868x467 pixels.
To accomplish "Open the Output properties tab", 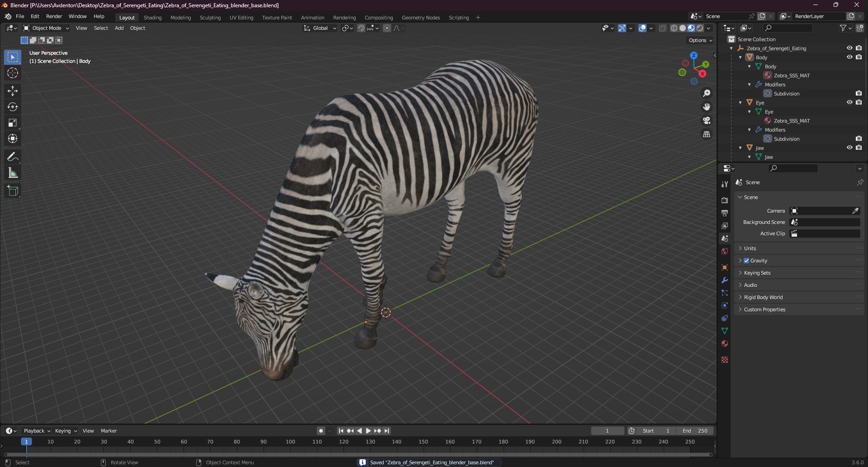I will click(x=725, y=213).
